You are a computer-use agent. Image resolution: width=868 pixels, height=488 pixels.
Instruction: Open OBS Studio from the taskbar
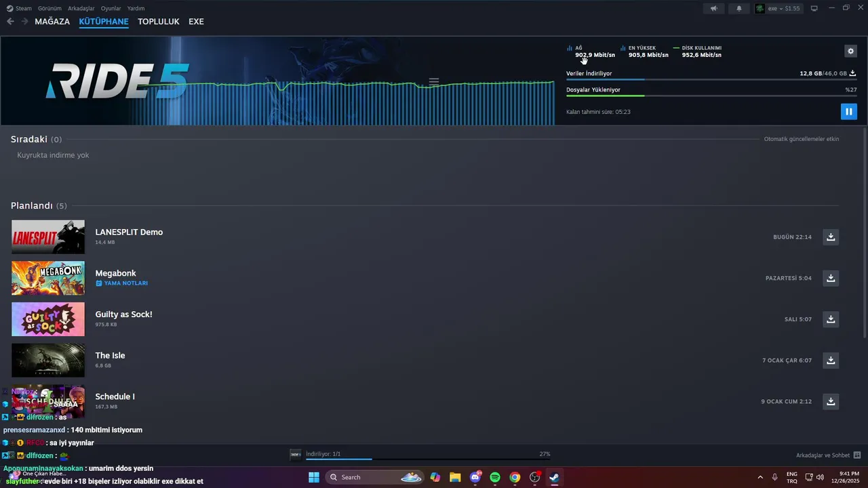click(x=535, y=477)
